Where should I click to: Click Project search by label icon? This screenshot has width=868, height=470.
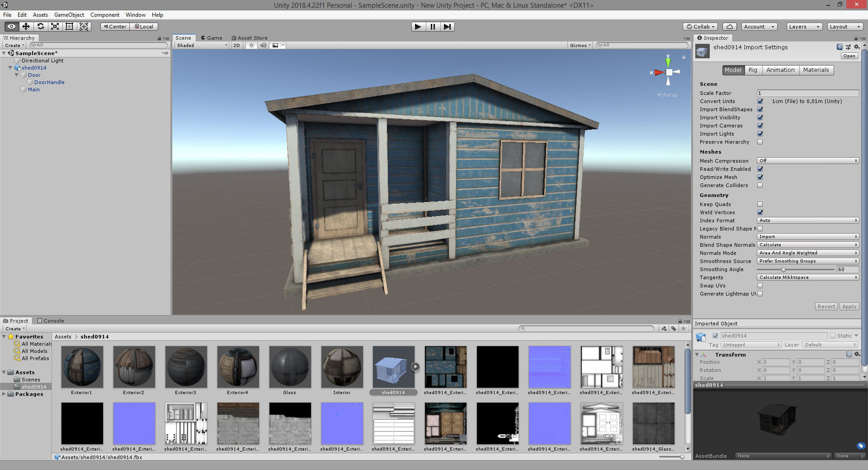coord(674,329)
